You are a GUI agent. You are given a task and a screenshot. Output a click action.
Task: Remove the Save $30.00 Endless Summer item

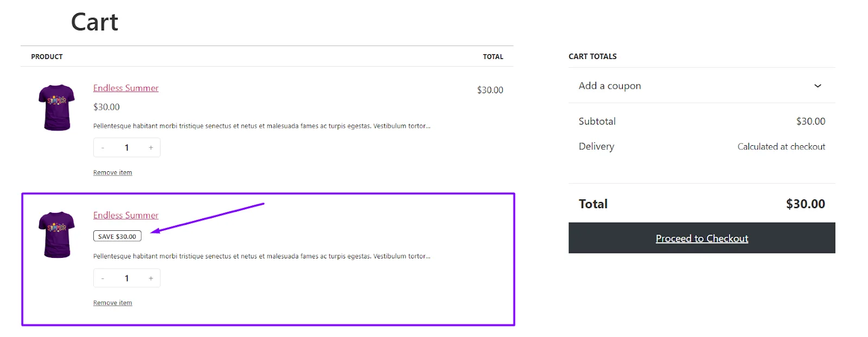(x=112, y=303)
